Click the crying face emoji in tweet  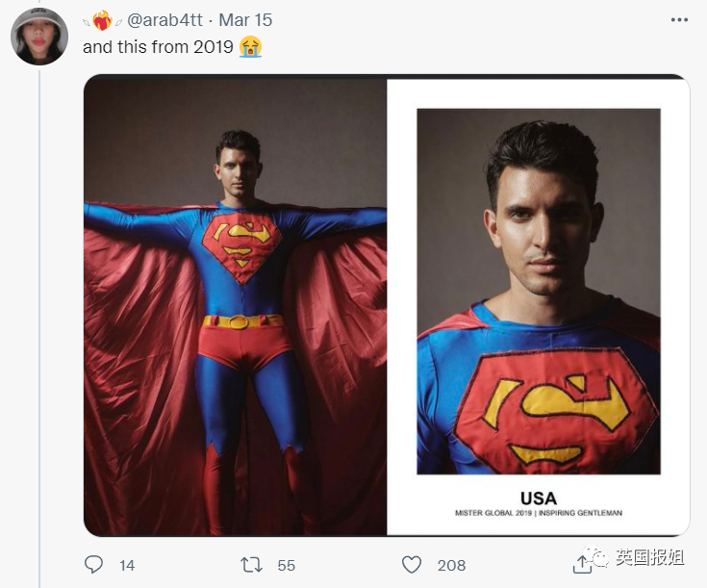(x=251, y=46)
